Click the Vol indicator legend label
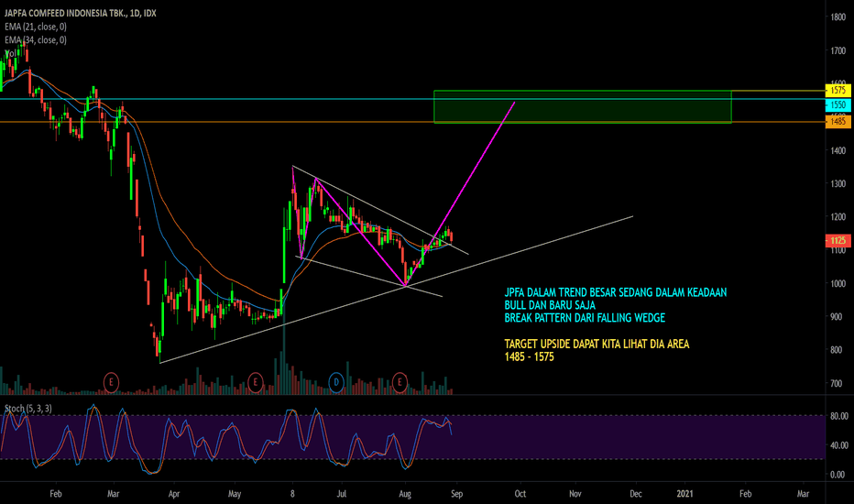This screenshot has width=854, height=504. pyautogui.click(x=10, y=53)
